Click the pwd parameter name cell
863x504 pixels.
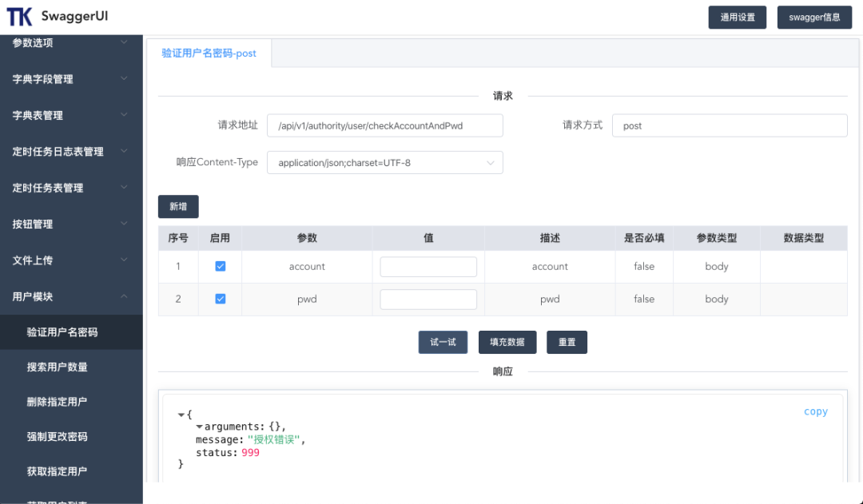[307, 300]
